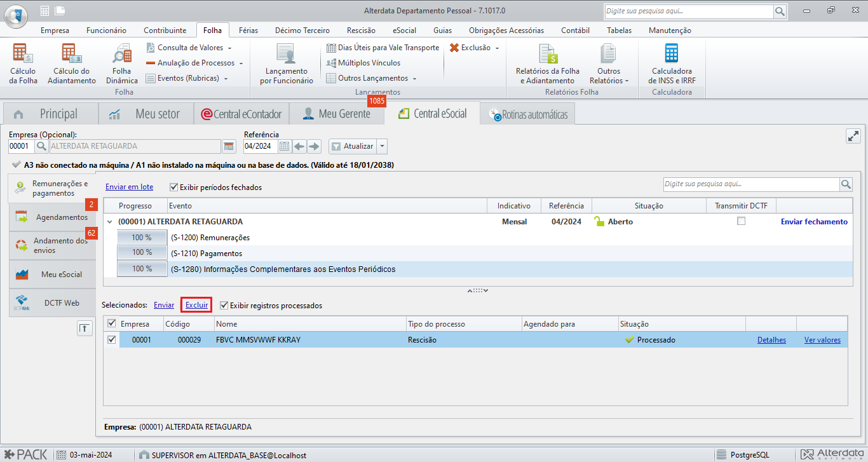Image resolution: width=868 pixels, height=462 pixels.
Task: Open the Férias ribbon tab
Action: [x=248, y=30]
